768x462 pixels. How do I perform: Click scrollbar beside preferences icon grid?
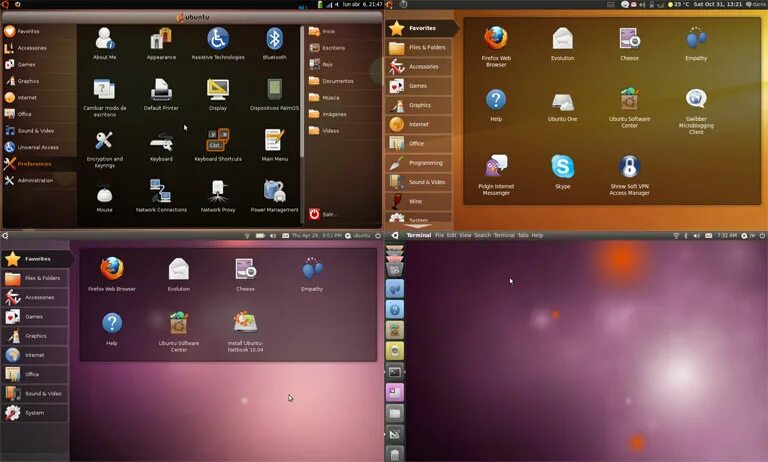coord(302,91)
